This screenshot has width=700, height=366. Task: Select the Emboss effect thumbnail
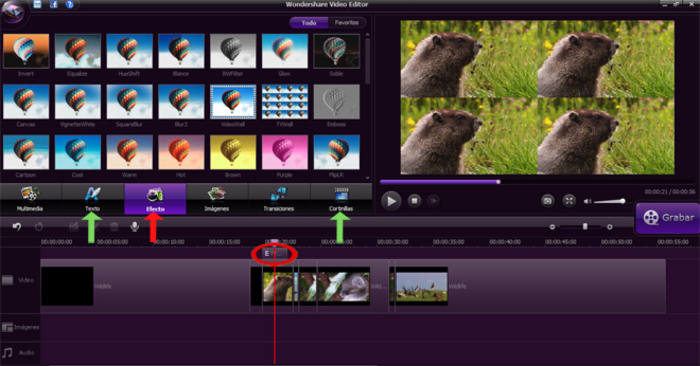click(337, 102)
